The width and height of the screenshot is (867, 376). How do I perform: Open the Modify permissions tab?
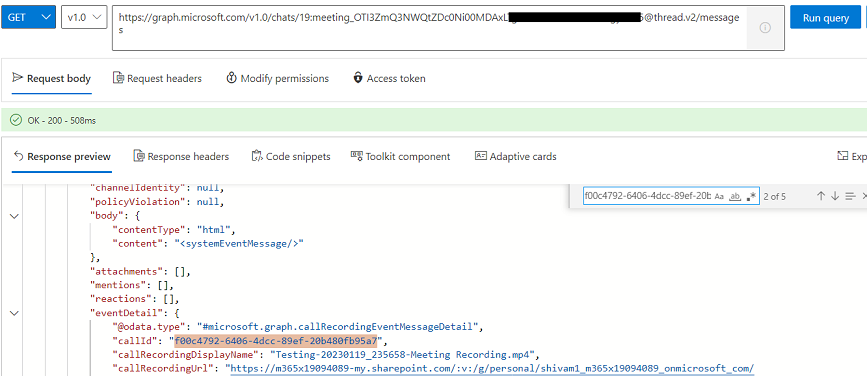point(278,79)
